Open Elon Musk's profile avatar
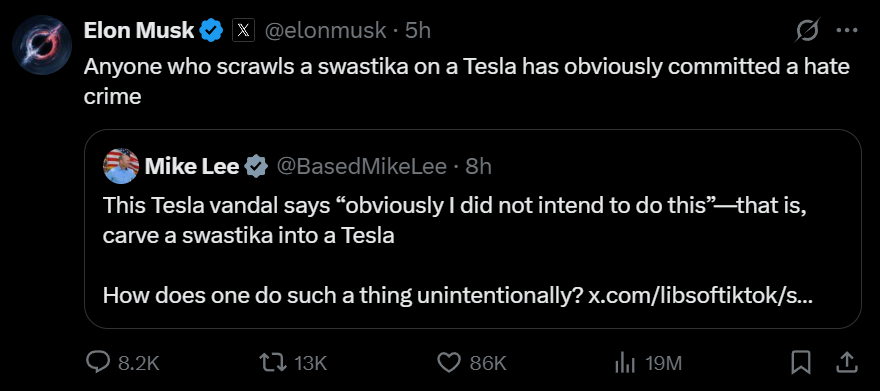Image resolution: width=880 pixels, height=391 pixels. [x=42, y=44]
